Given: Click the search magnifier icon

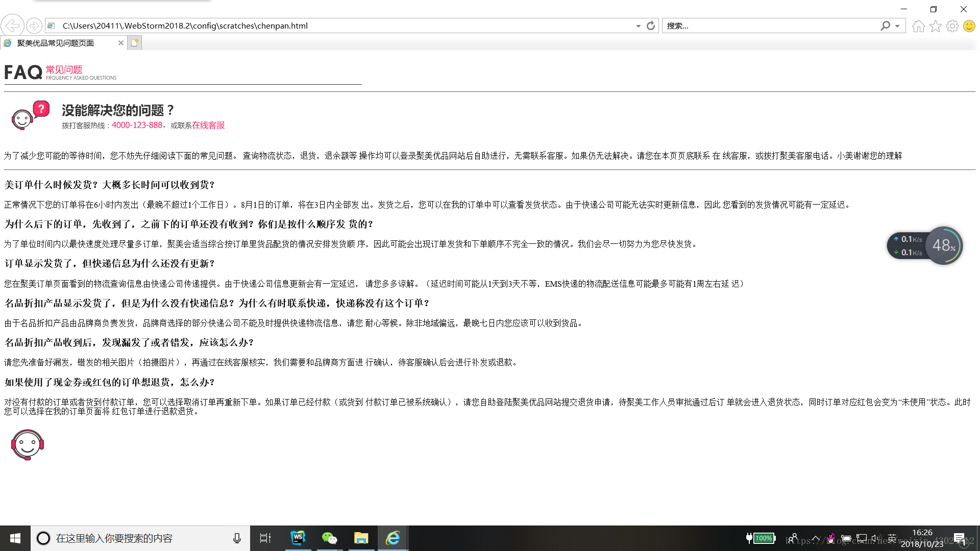Looking at the screenshot, I should (x=885, y=26).
